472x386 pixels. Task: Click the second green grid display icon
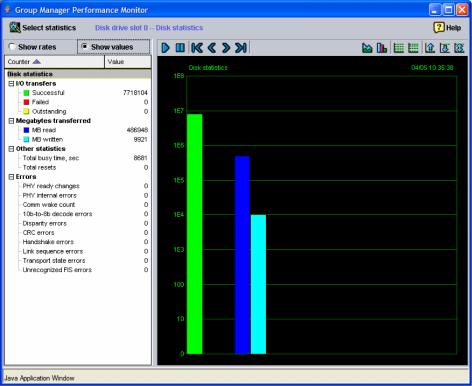pyautogui.click(x=413, y=48)
